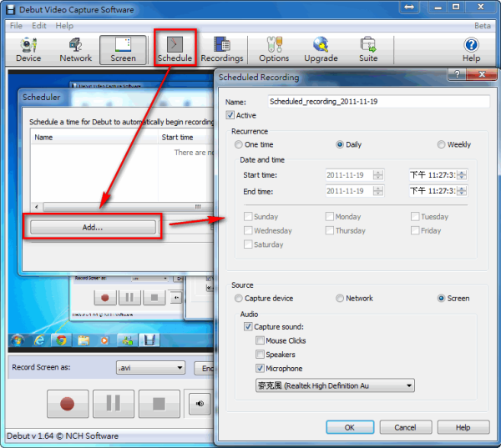
Task: Check the Tuesday checkbox
Action: point(415,217)
